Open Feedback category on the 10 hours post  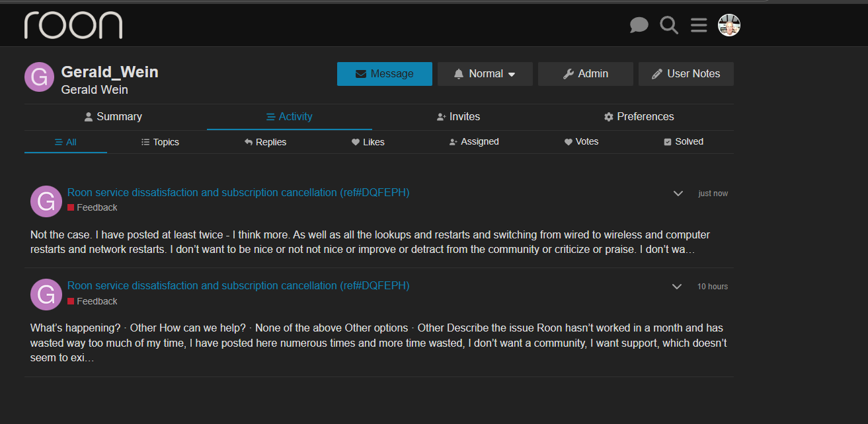93,301
